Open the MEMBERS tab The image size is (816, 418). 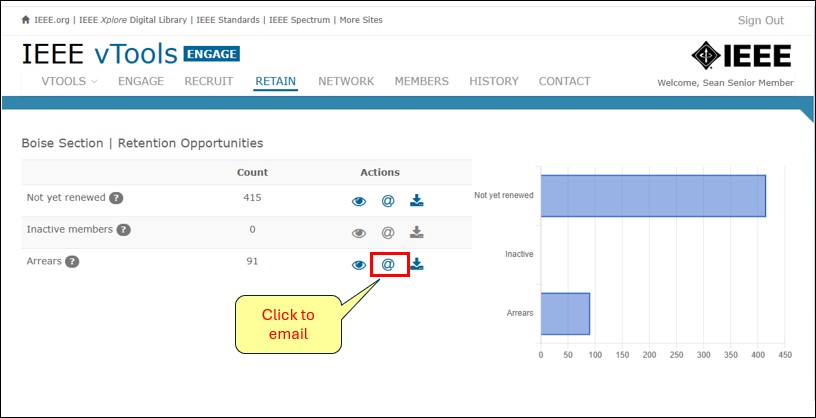(x=422, y=81)
